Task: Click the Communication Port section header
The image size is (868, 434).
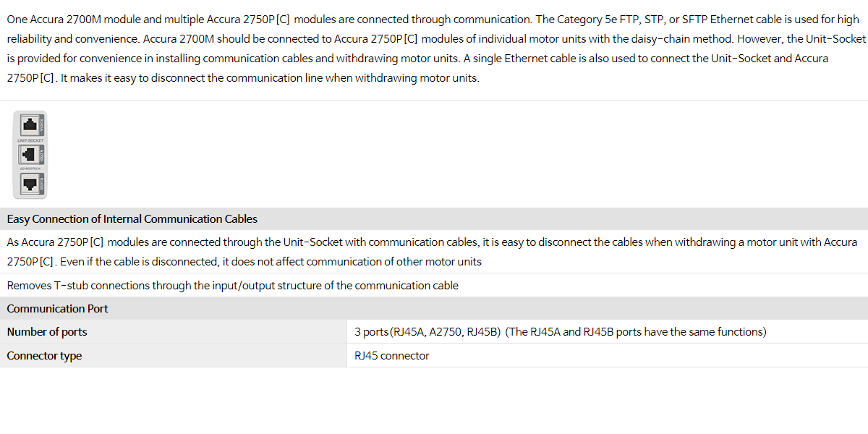Action: (x=57, y=309)
